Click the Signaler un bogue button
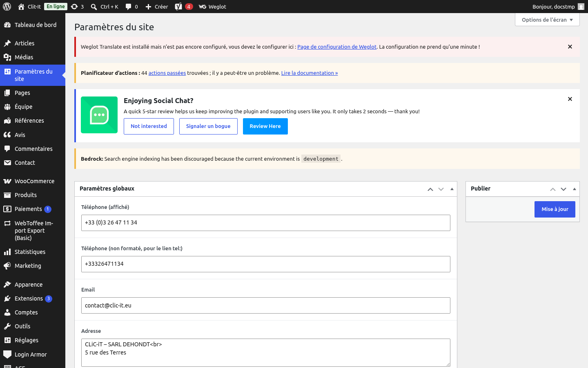 tap(208, 126)
